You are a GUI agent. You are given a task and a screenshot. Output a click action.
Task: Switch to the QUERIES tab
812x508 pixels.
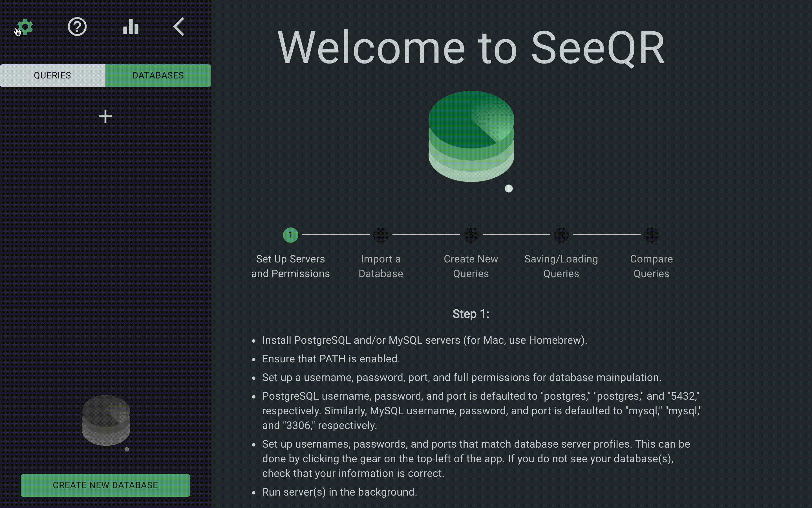(53, 76)
